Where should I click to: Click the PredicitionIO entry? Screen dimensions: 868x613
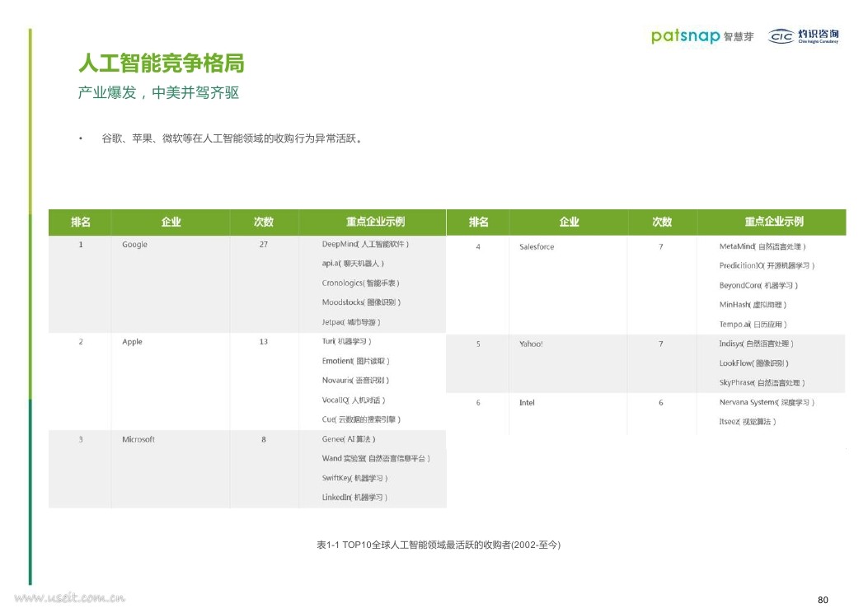click(767, 265)
